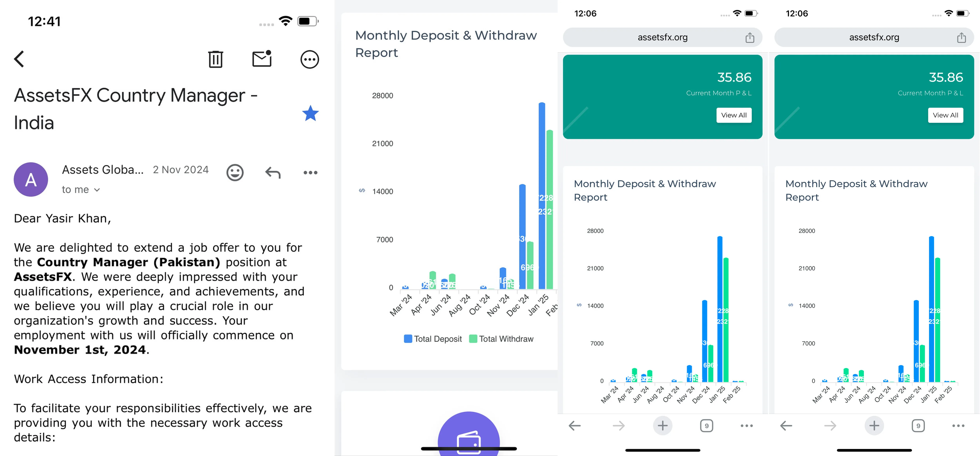
Task: Go back in the middle browser screen
Action: coord(574,426)
